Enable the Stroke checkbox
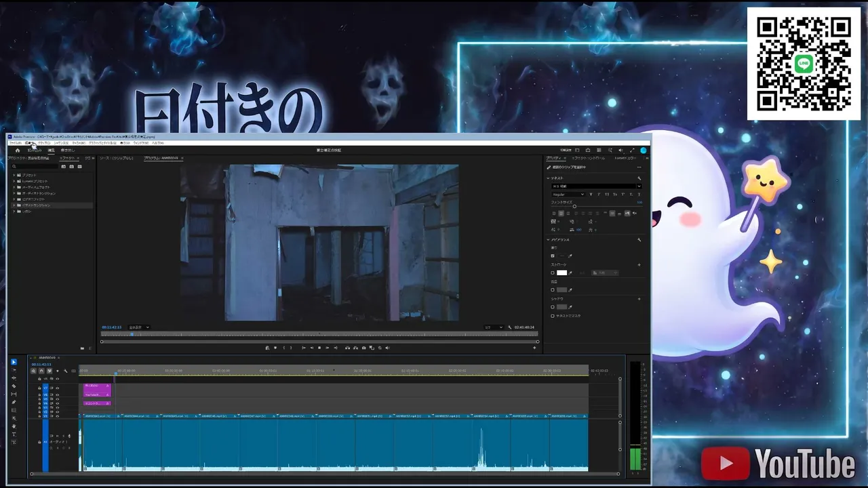This screenshot has height=488, width=868. click(x=553, y=272)
